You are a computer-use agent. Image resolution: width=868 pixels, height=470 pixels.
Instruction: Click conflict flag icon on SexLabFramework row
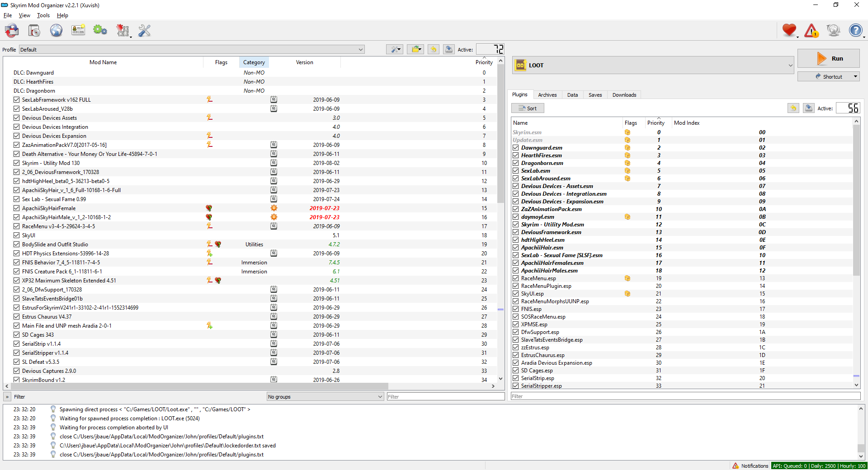[x=209, y=99]
